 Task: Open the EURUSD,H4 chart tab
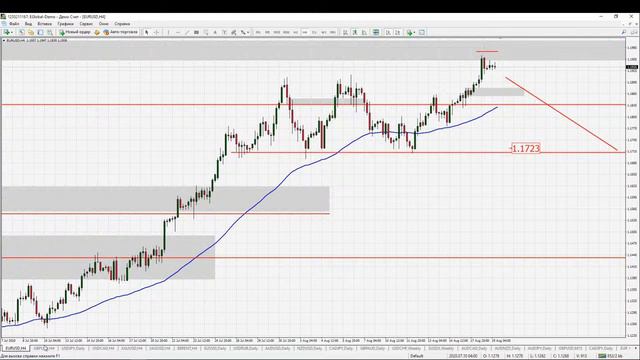16,349
